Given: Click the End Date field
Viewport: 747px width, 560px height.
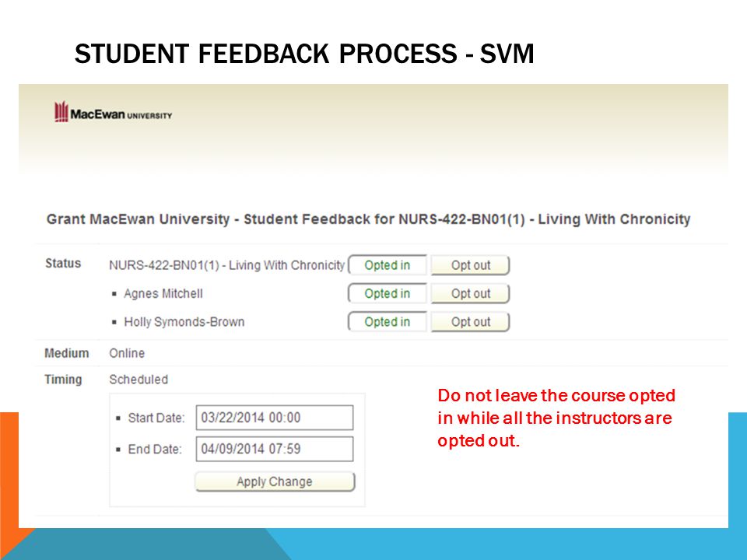Looking at the screenshot, I should 275,449.
